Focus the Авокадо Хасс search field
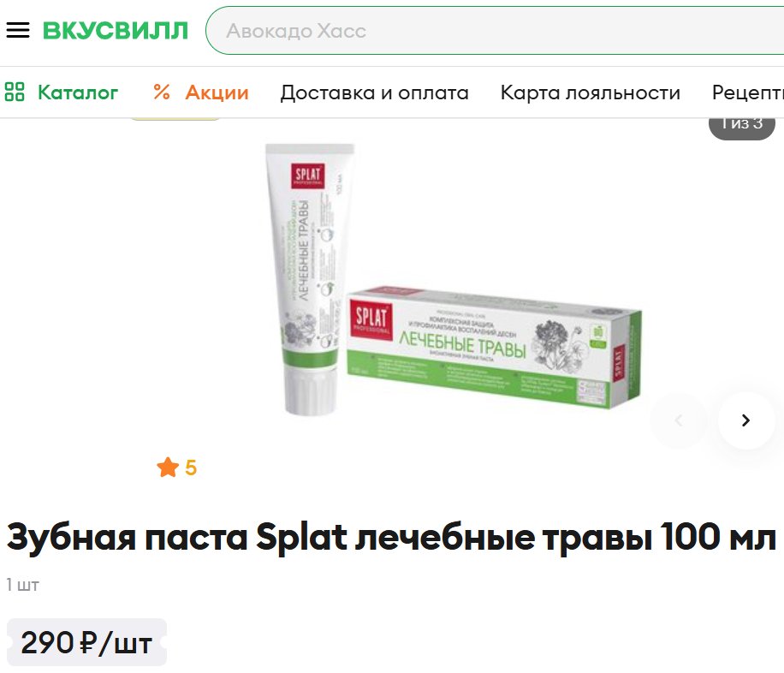This screenshot has width=784, height=673. [x=495, y=31]
